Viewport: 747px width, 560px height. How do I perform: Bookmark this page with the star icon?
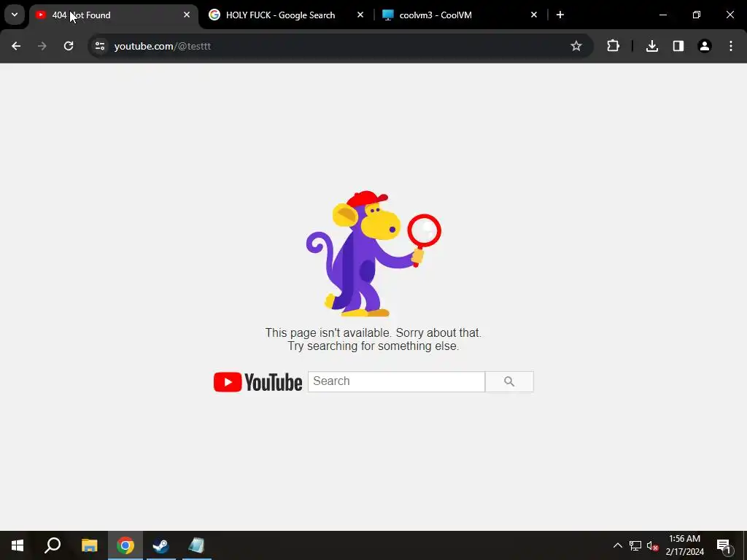[576, 46]
